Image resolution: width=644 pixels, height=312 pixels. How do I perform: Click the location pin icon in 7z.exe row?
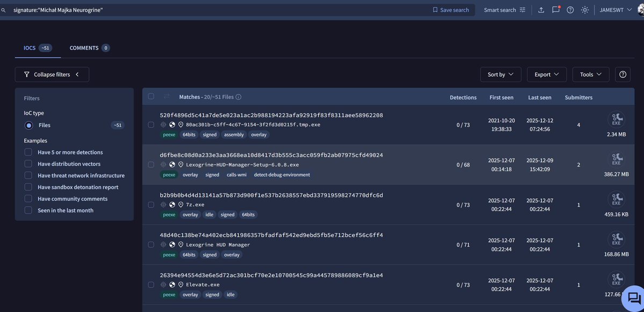coord(180,205)
